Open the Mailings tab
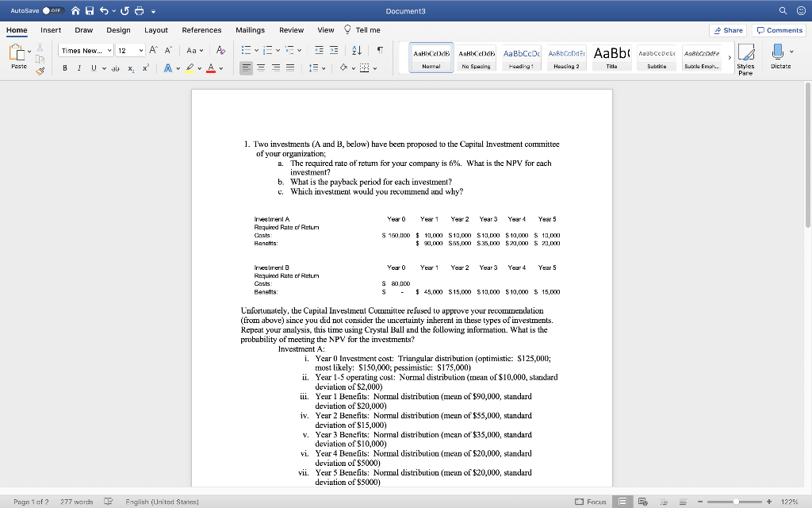The height and width of the screenshot is (508, 812). click(x=251, y=30)
